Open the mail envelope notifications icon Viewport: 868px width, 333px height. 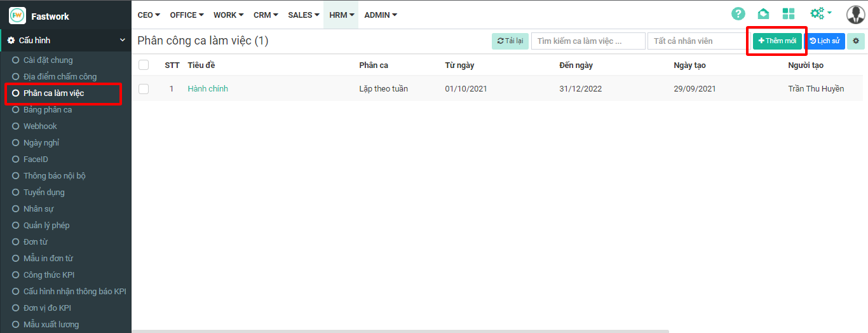(x=763, y=14)
